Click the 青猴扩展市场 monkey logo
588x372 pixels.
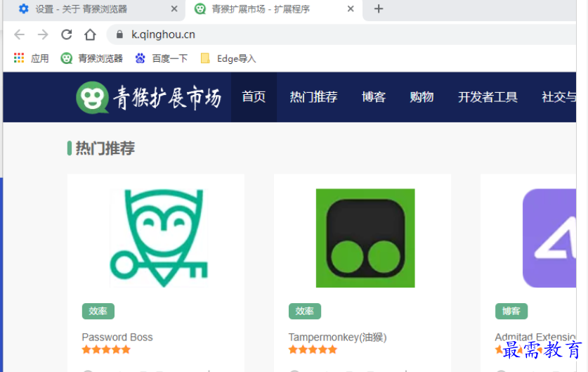click(x=92, y=97)
